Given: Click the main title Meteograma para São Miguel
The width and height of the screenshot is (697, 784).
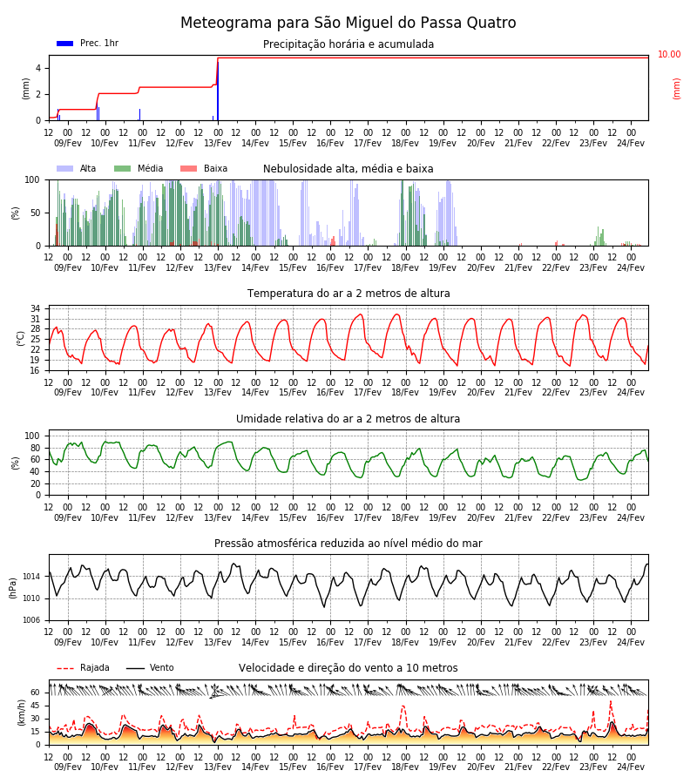Looking at the screenshot, I should (348, 23).
